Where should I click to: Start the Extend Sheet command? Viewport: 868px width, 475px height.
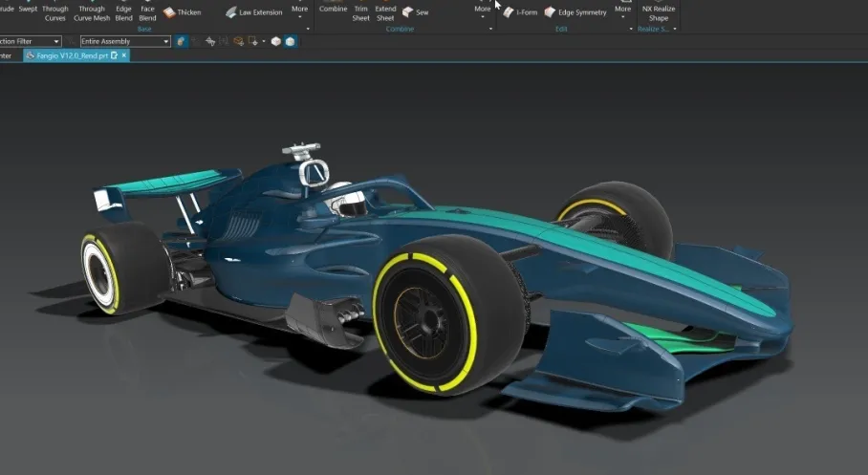385,13
